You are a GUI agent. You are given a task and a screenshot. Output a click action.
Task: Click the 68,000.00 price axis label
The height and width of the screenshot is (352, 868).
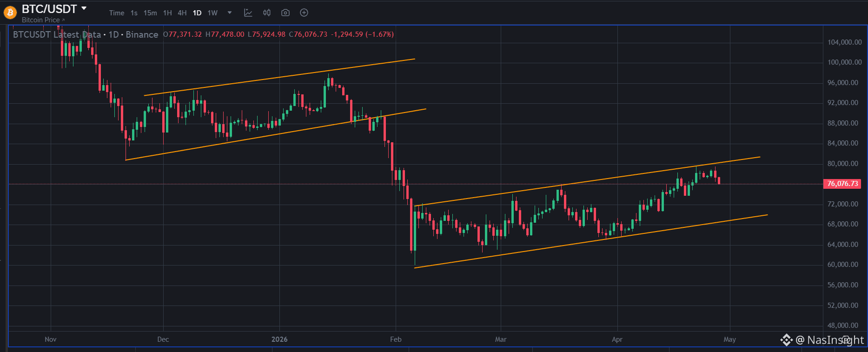[x=843, y=224]
